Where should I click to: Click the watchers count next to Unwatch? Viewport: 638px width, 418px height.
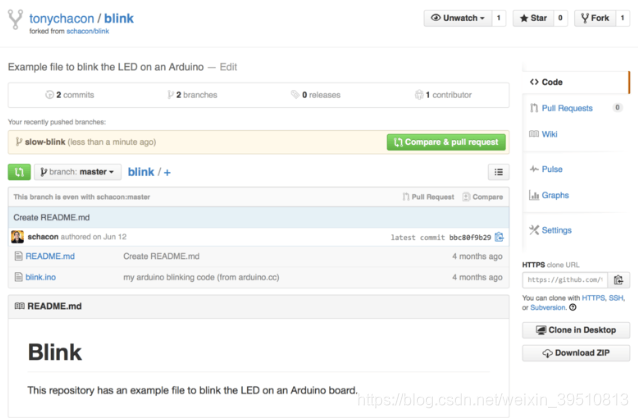(498, 18)
